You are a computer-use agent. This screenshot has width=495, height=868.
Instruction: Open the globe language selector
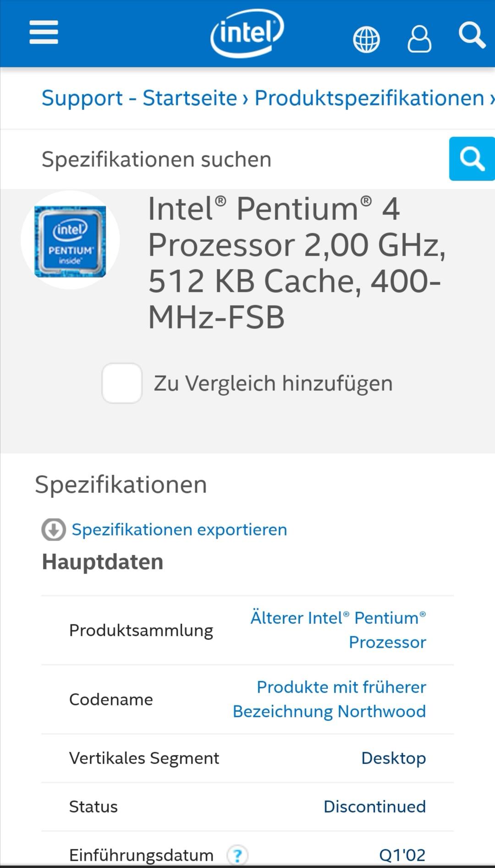pyautogui.click(x=366, y=39)
